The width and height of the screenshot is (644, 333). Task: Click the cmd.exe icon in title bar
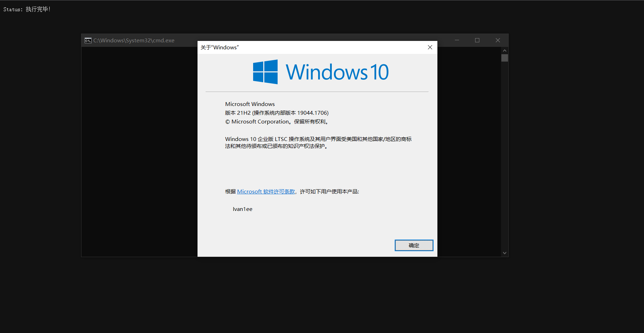pos(88,41)
